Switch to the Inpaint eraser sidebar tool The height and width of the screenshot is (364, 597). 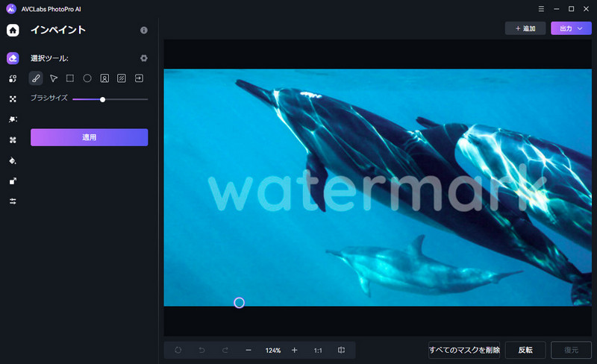coord(13,58)
